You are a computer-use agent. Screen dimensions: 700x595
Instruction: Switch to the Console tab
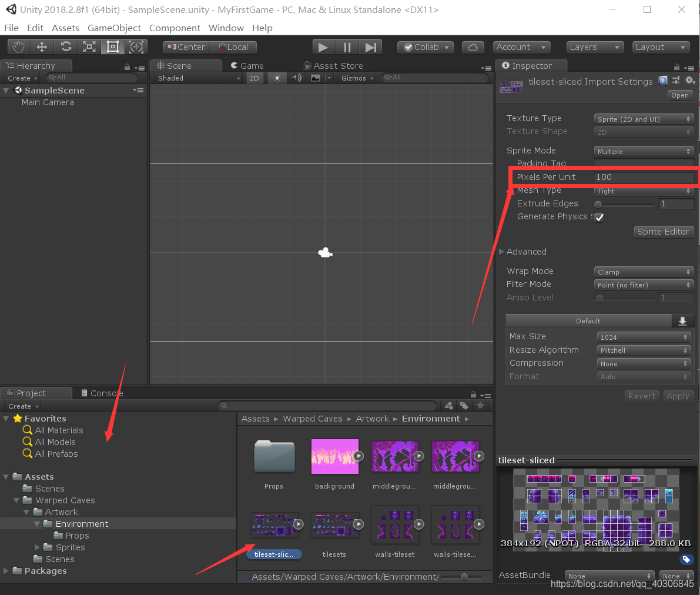click(102, 393)
